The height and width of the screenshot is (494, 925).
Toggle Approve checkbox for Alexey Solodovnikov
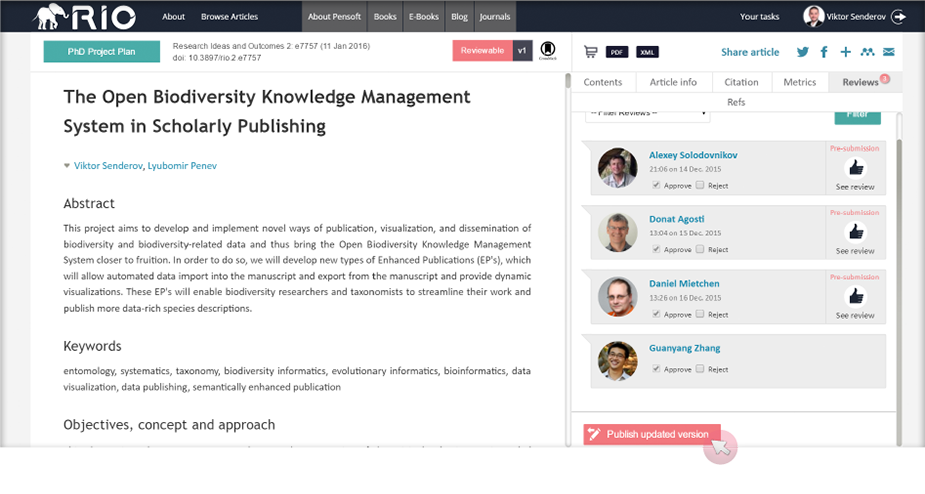coord(656,185)
